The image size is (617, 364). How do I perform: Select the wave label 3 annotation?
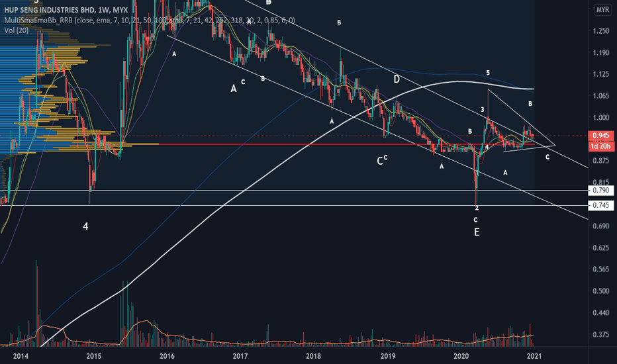pyautogui.click(x=482, y=109)
